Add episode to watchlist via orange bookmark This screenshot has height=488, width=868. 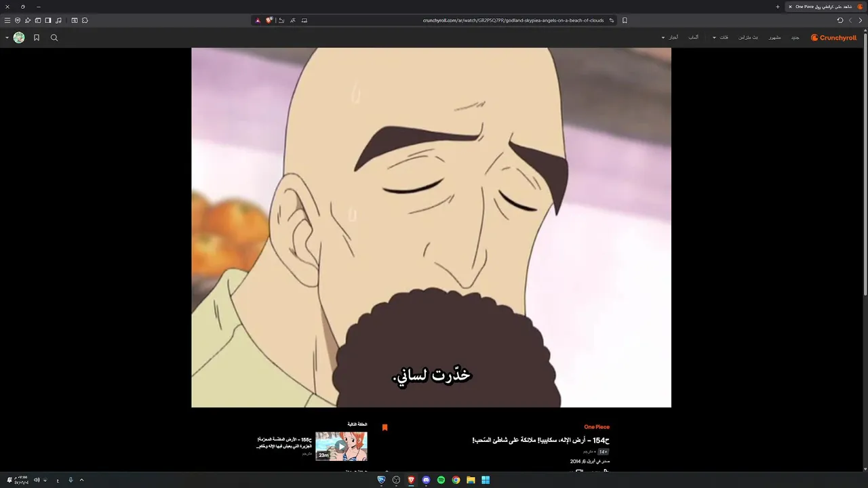tap(384, 428)
